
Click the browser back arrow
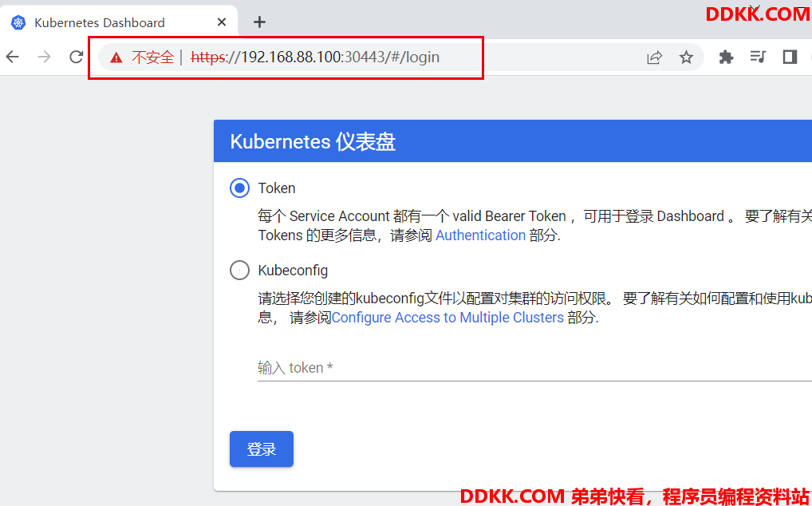click(x=13, y=57)
